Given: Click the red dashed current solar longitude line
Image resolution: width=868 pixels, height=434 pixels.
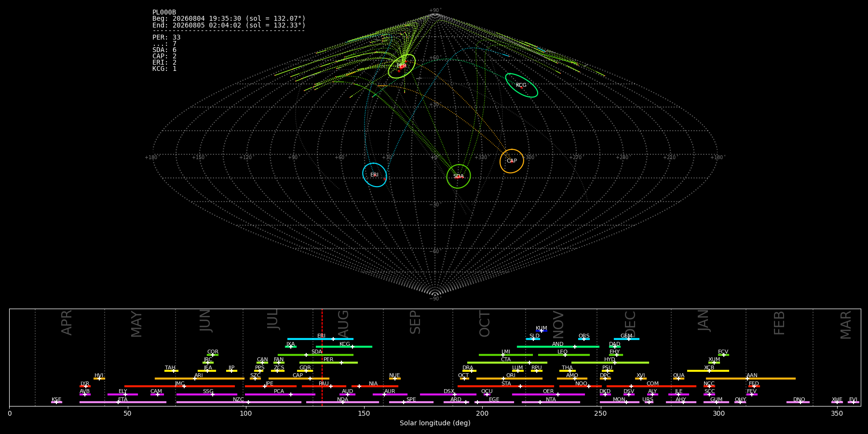Looking at the screenshot, I should click(x=322, y=357).
